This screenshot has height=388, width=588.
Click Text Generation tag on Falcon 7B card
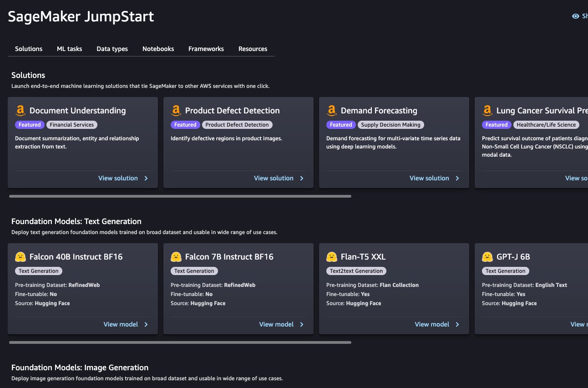pyautogui.click(x=194, y=271)
